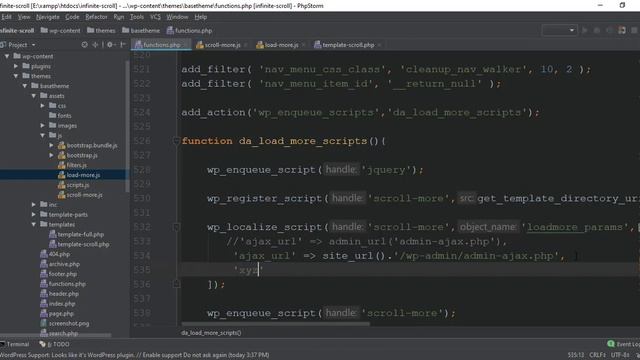Collapse the assets folder
The image size is (640, 360).
point(34,96)
